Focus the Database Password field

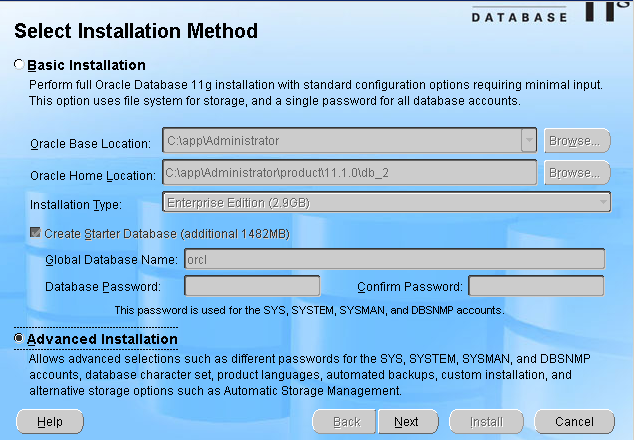coord(252,286)
